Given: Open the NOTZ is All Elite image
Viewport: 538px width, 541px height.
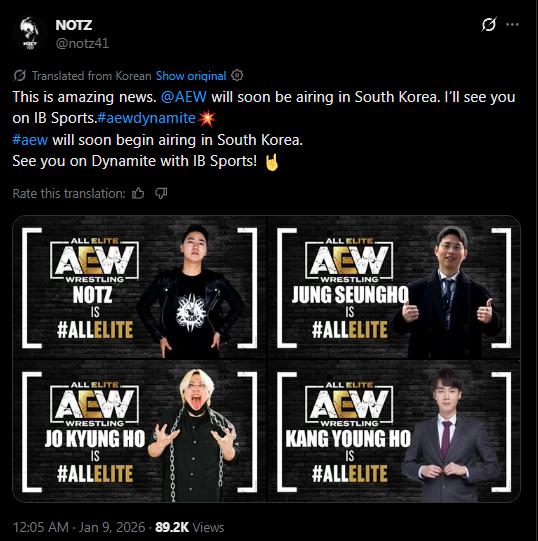Looking at the screenshot, I should [139, 287].
